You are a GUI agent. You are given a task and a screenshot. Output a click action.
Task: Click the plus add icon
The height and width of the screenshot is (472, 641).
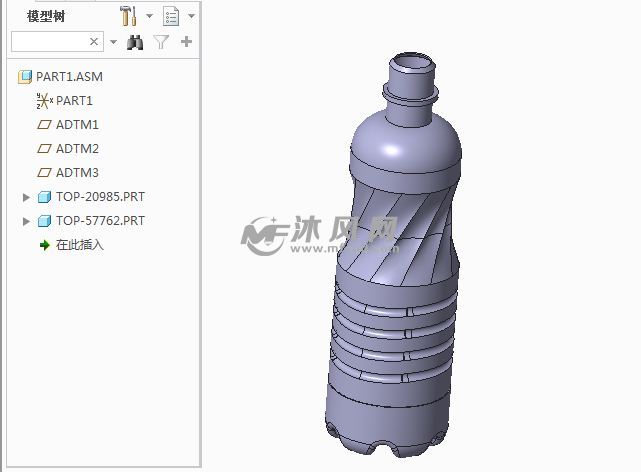point(186,42)
